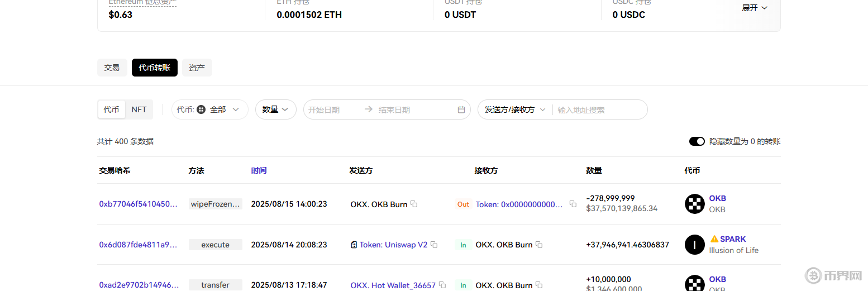
Task: Click the OKB token logo in first row
Action: point(694,204)
